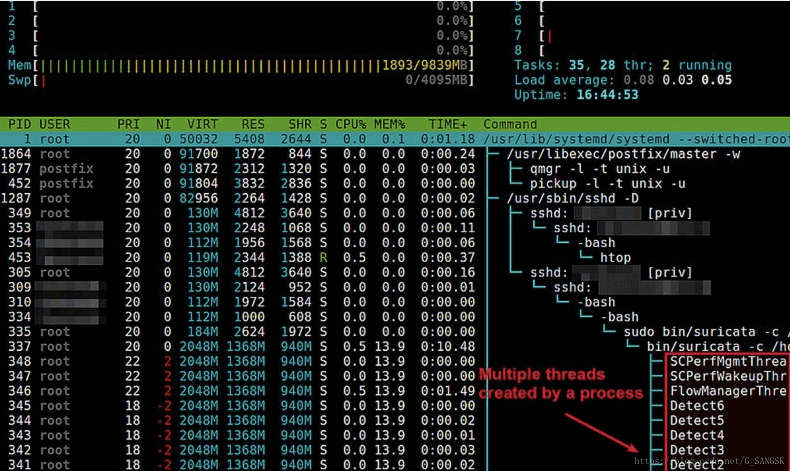790x471 pixels.
Task: Select the TIME+ column header
Action: click(448, 124)
